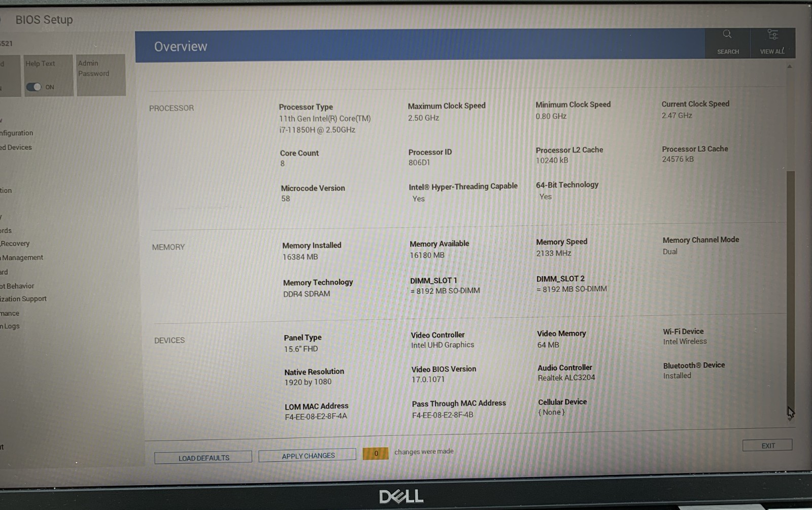Select the Minimum Clock Speed value 0.80 GHz
Screen dimensions: 812x510
551,116
